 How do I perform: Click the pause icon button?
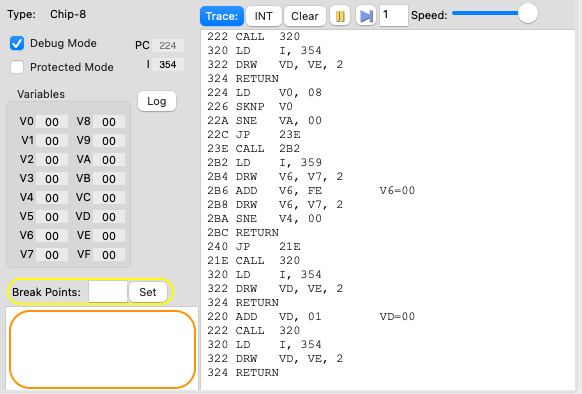point(340,16)
